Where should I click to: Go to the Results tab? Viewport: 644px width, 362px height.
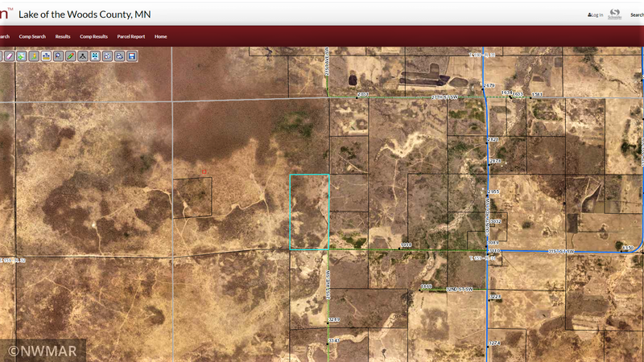click(x=63, y=36)
